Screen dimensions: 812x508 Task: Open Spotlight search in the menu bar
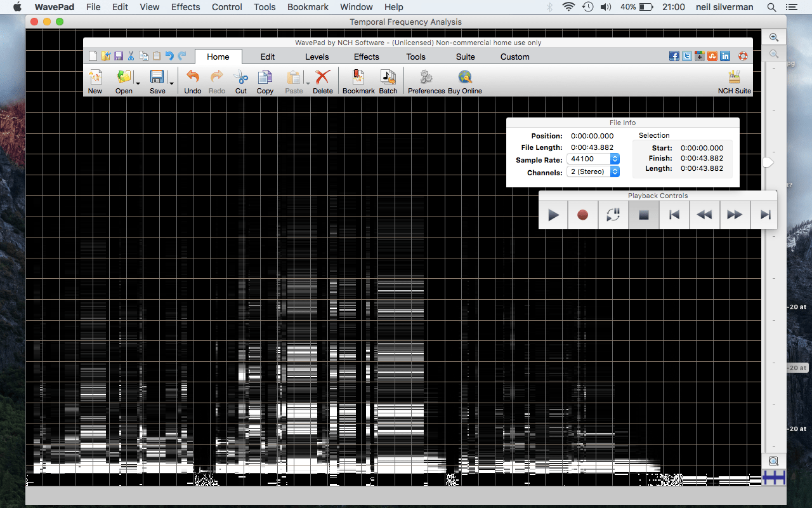tap(771, 7)
